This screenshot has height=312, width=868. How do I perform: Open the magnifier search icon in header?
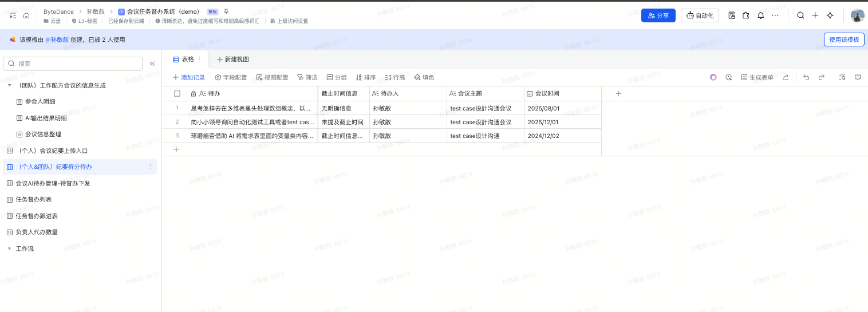click(800, 15)
